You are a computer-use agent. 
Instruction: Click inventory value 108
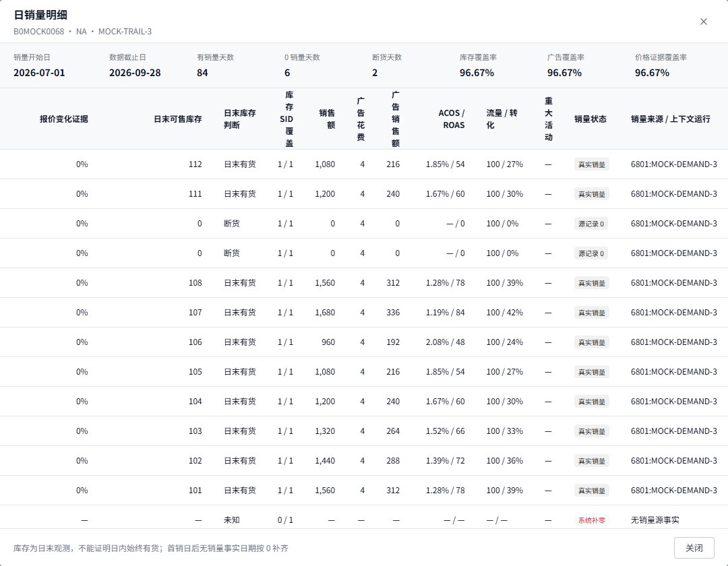tap(195, 283)
